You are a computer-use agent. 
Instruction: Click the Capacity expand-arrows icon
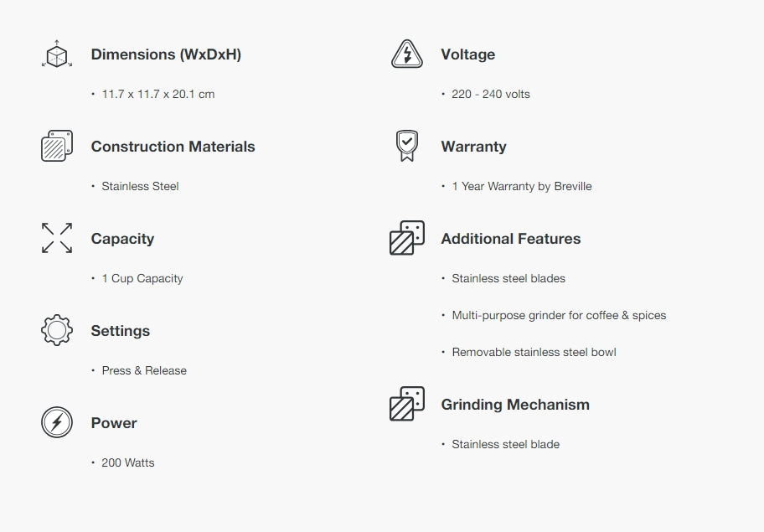(x=57, y=238)
